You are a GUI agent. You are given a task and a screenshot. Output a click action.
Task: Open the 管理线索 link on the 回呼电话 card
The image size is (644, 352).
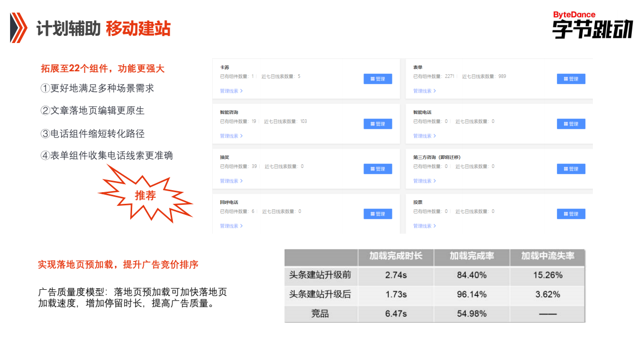coord(229,226)
